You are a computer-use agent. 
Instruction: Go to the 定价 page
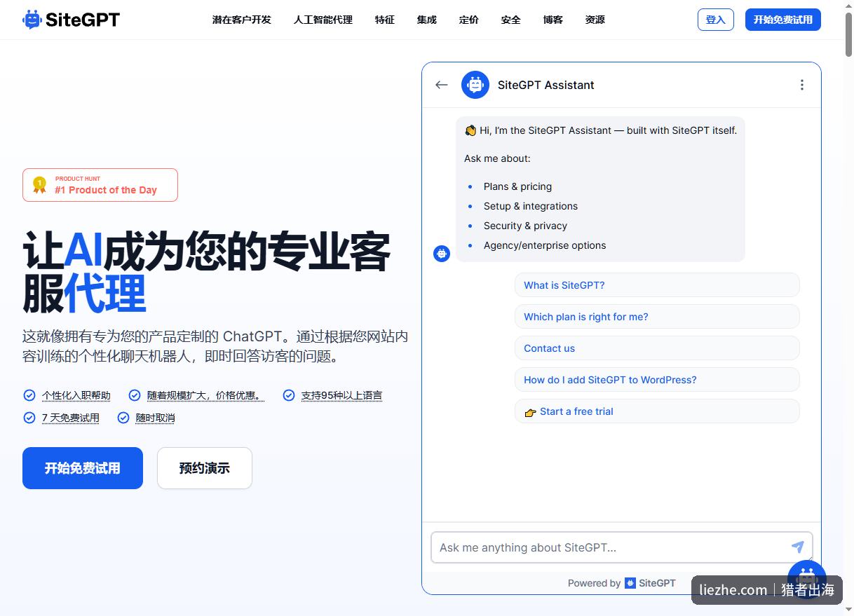tap(469, 20)
